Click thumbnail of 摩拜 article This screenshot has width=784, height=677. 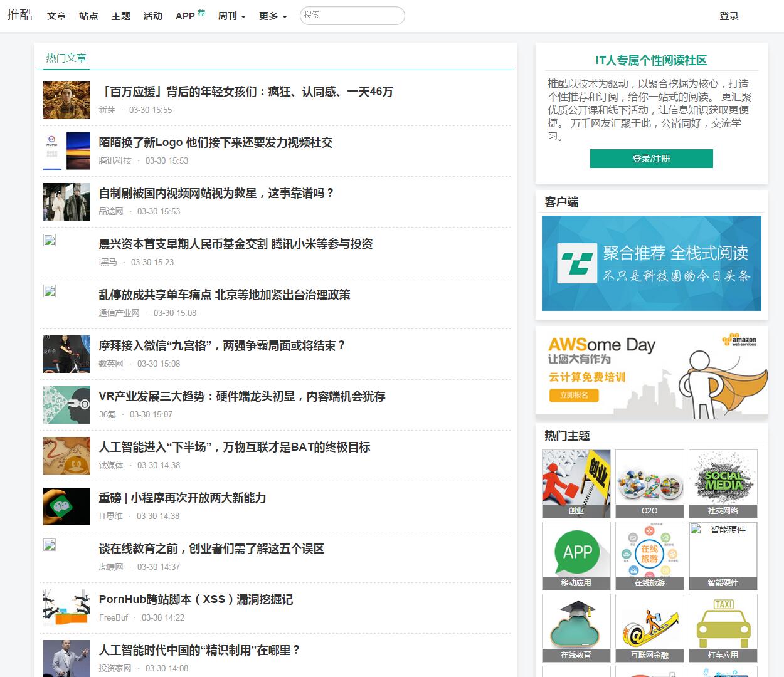pyautogui.click(x=66, y=354)
